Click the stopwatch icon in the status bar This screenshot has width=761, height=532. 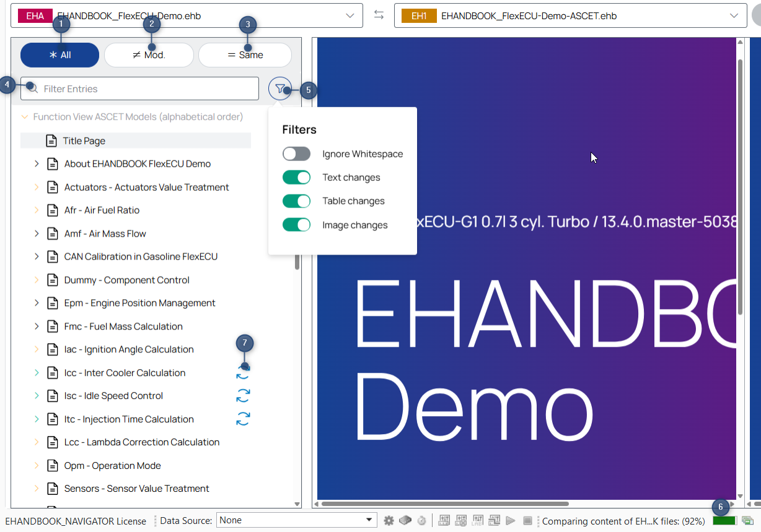421,521
